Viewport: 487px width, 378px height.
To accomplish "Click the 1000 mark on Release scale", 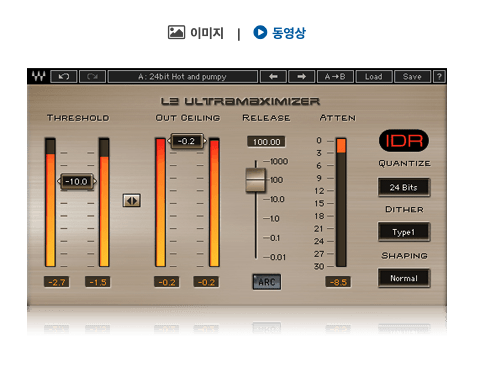I will tap(279, 161).
